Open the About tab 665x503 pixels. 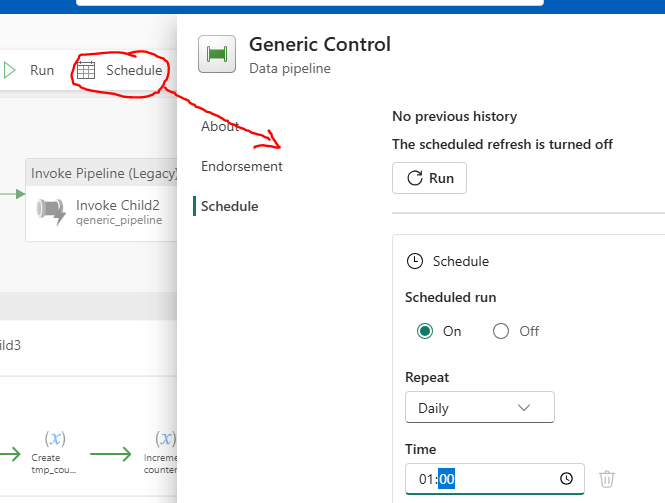point(220,126)
